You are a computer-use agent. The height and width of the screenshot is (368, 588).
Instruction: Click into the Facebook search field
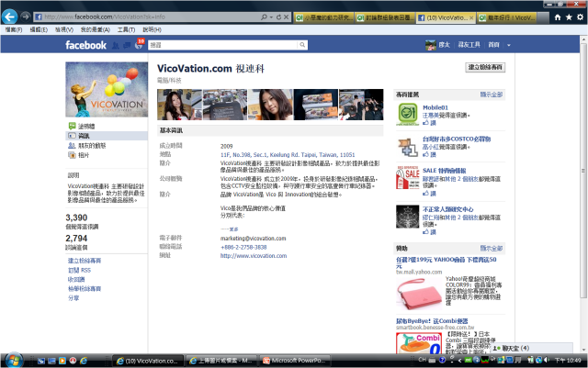222,45
